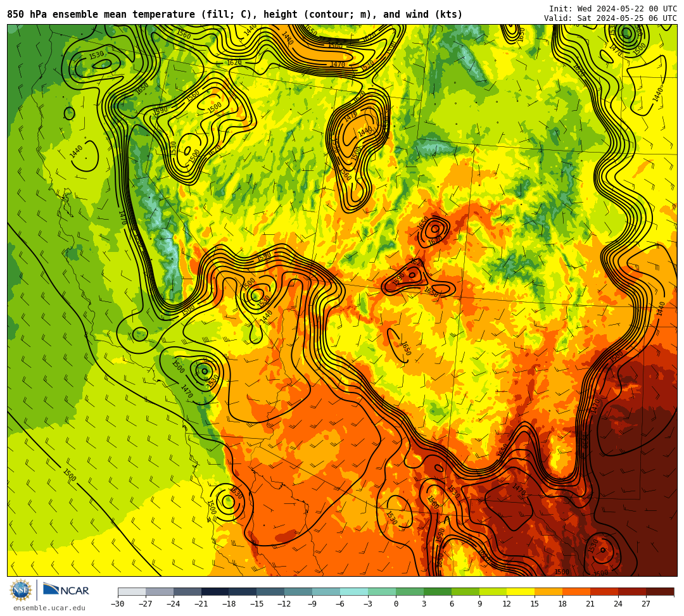
Task: Pick the colorbar swatch between −18 and −15
Action: [243, 591]
